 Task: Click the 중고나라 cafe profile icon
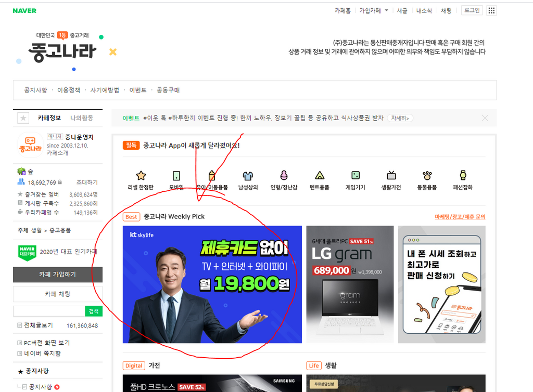click(30, 145)
